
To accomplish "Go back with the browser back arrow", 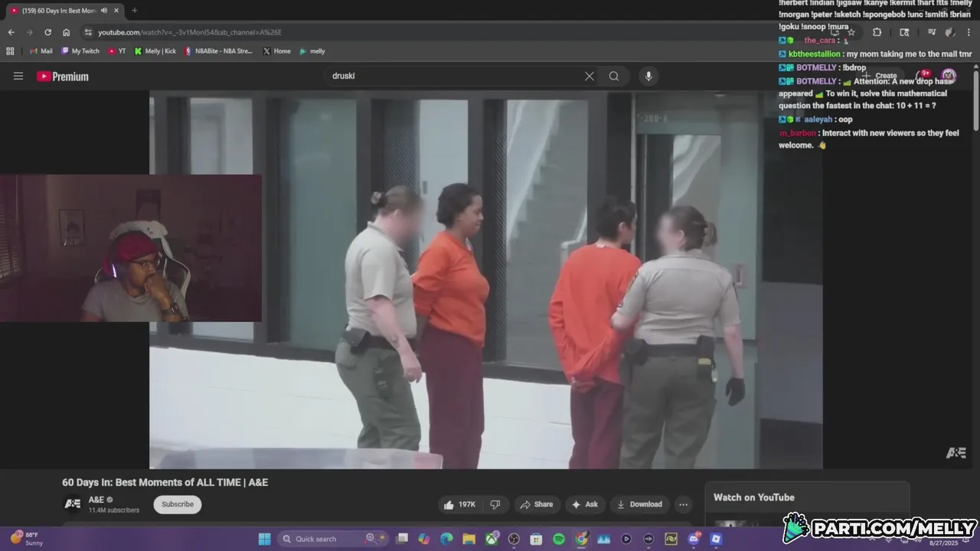I will point(11,32).
